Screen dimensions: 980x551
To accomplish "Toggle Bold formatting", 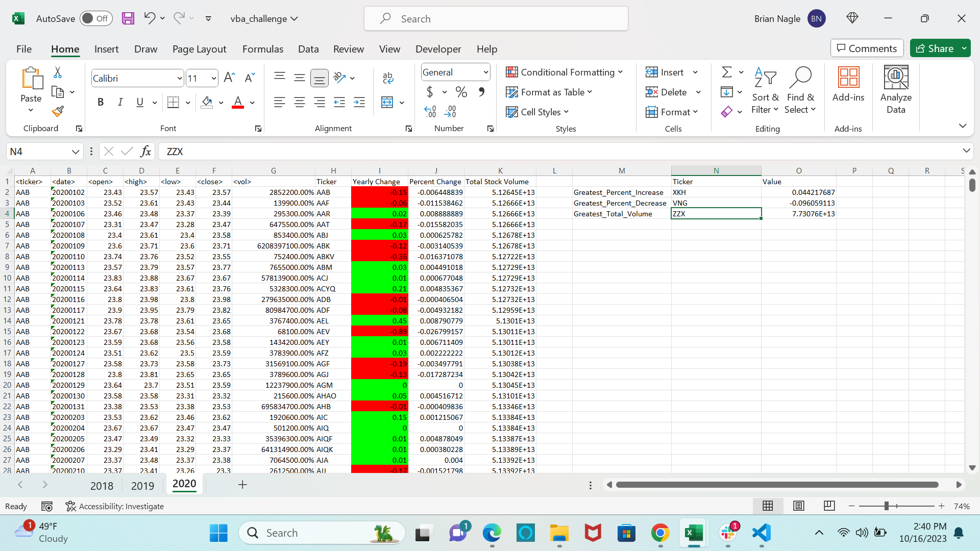I will (x=101, y=102).
